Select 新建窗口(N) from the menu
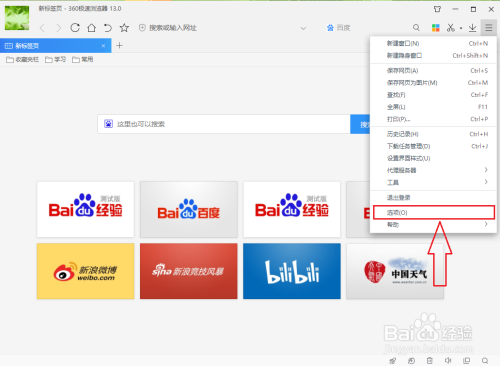 click(433, 43)
